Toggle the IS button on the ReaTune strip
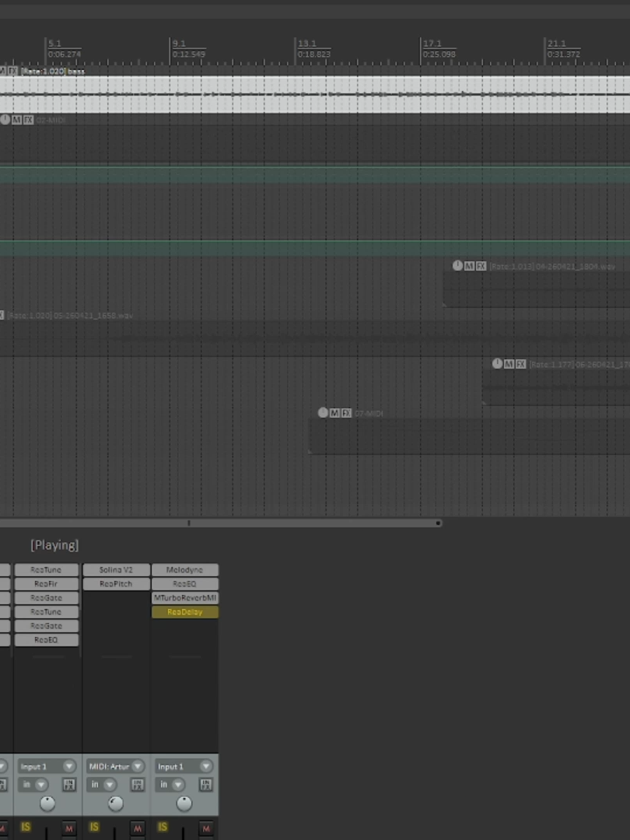 point(26,827)
